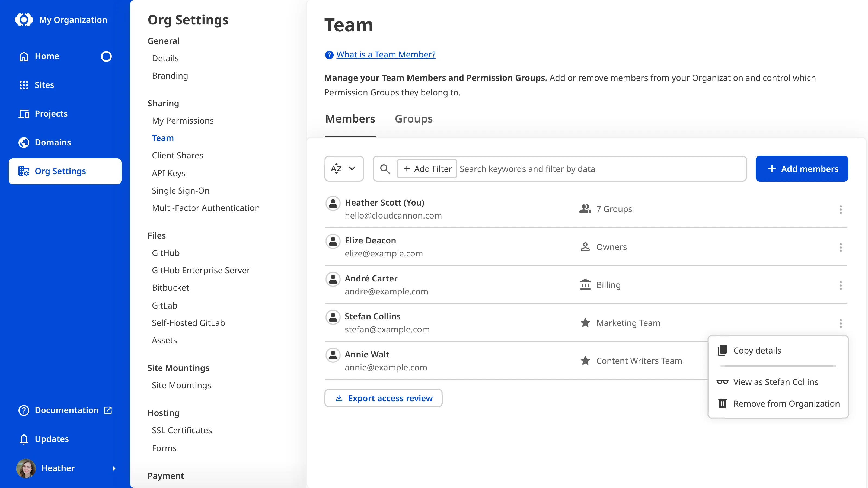This screenshot has height=488, width=868.
Task: Open Assets settings
Action: click(x=164, y=340)
